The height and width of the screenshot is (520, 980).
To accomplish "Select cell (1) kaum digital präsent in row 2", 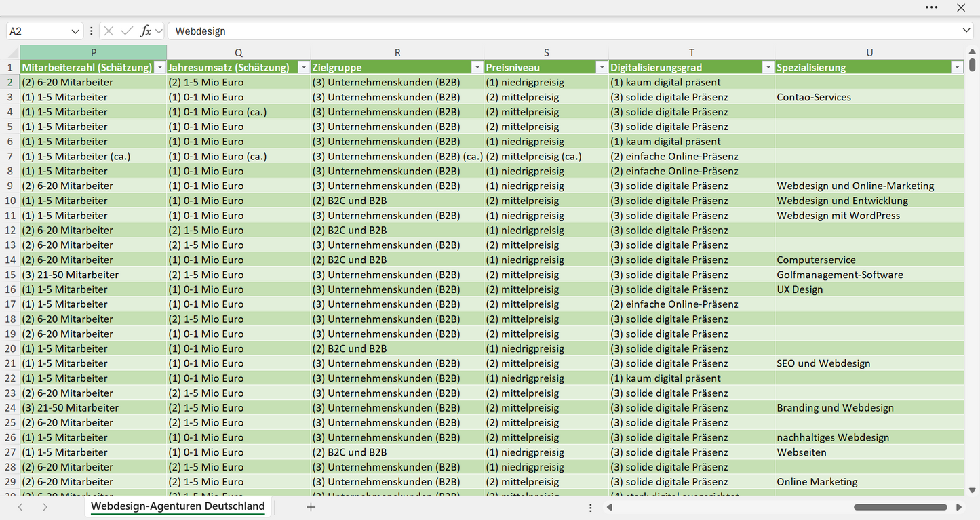I will (692, 82).
